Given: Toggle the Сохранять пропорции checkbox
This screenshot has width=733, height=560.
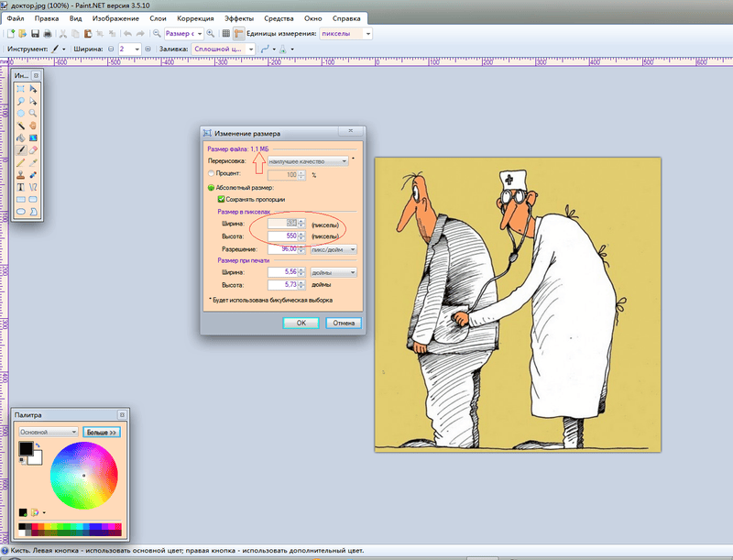Looking at the screenshot, I should coord(222,199).
